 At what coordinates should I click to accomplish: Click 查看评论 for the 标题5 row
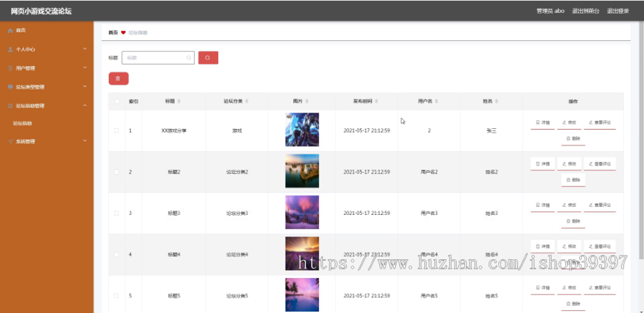tap(600, 288)
